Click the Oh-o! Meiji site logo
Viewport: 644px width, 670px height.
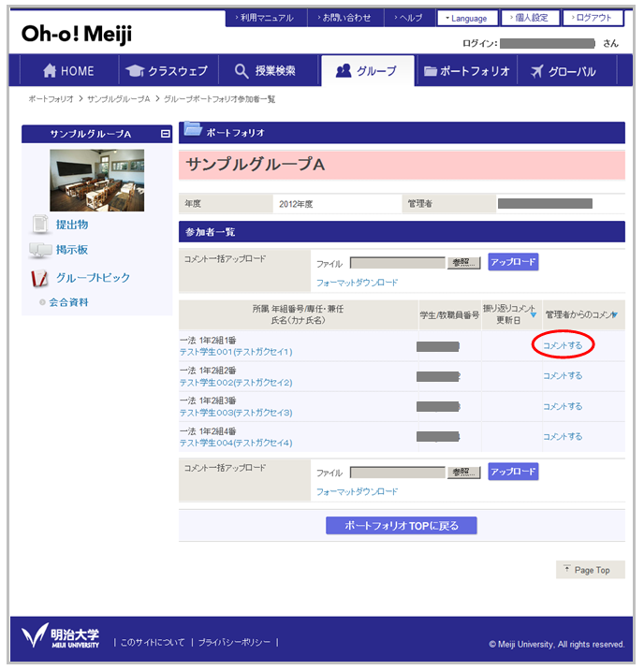(x=77, y=35)
